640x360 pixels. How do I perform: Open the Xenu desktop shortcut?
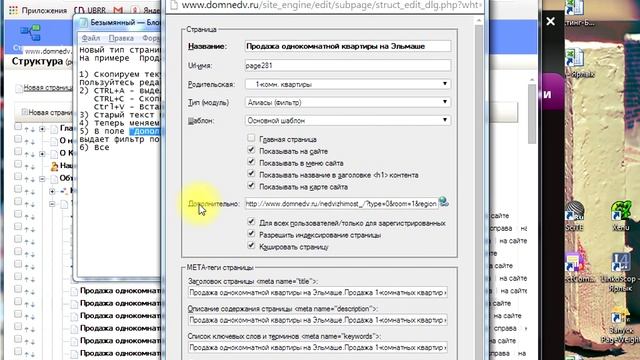[x=620, y=216]
